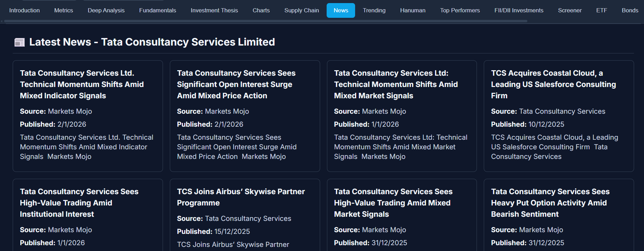The height and width of the screenshot is (251, 644).
Task: Click the active News tab
Action: (341, 10)
